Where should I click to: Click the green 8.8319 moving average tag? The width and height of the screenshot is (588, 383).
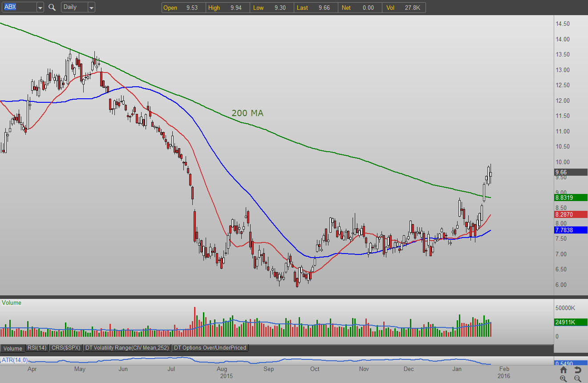(x=570, y=198)
